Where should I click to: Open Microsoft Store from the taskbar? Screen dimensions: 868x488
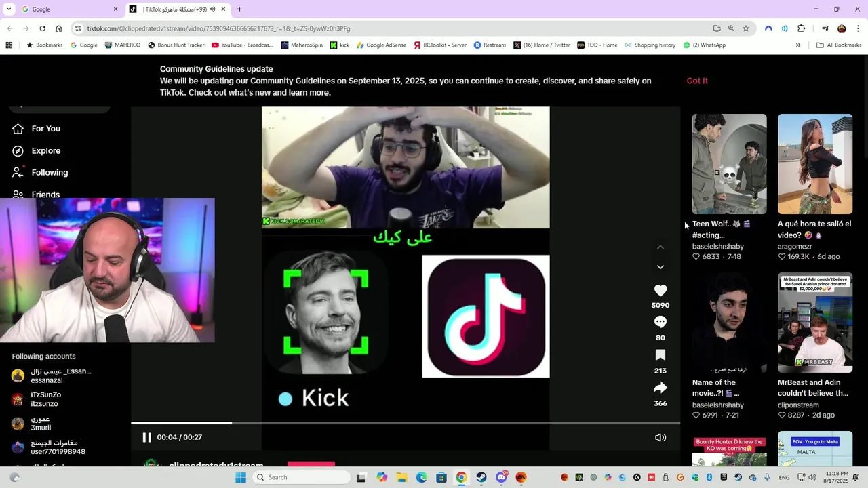coord(441,477)
